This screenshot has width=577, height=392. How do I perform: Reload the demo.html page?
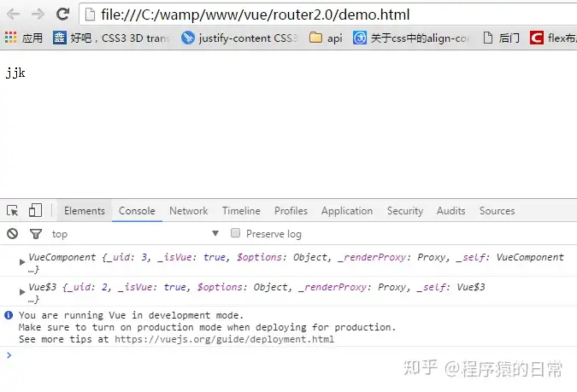pos(63,14)
